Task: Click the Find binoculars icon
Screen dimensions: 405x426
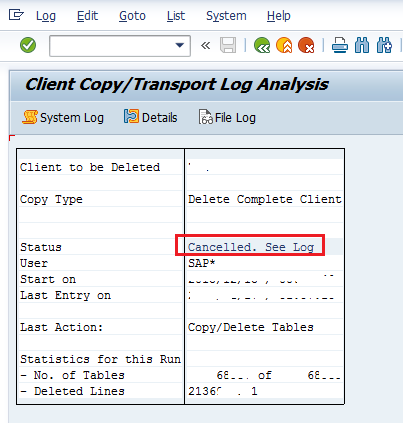Action: 362,45
